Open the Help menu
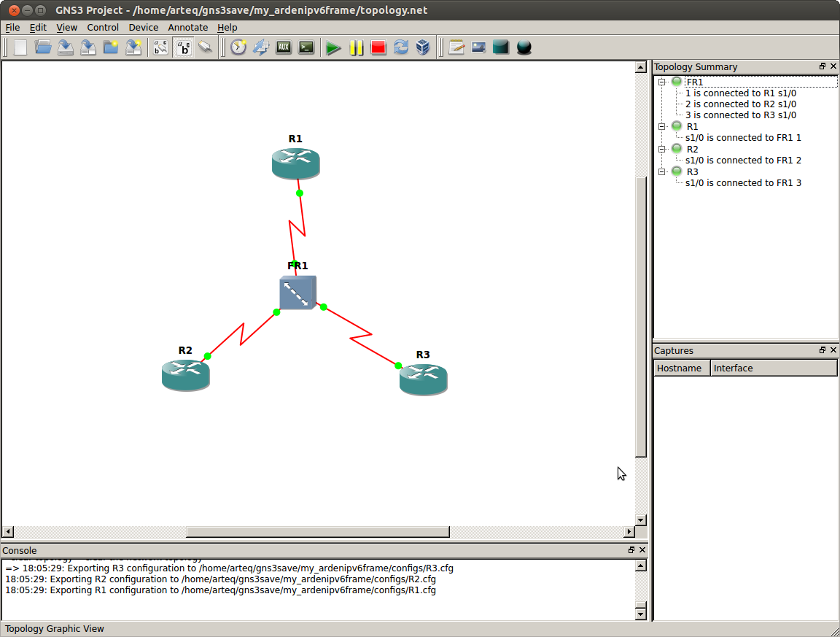Image resolution: width=840 pixels, height=637 pixels. point(227,27)
